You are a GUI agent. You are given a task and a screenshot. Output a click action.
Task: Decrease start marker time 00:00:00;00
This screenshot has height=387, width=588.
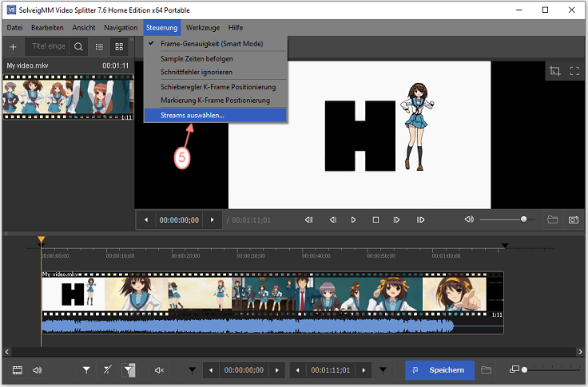[x=211, y=370]
